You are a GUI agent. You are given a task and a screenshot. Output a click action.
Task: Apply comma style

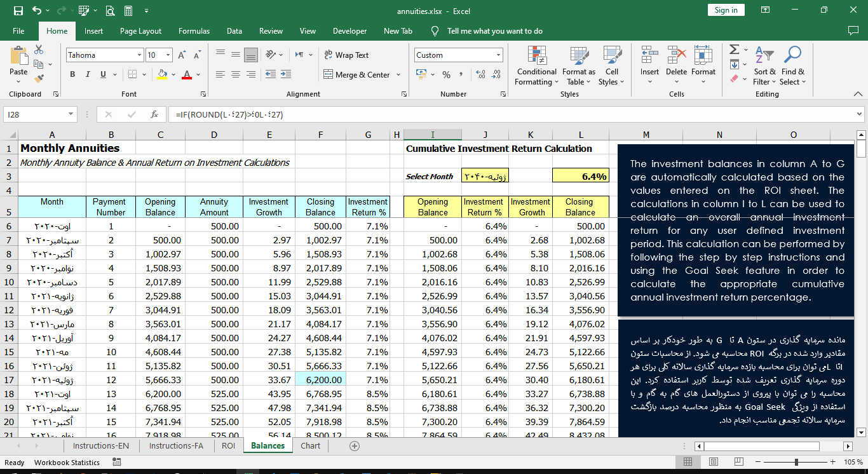(x=461, y=74)
